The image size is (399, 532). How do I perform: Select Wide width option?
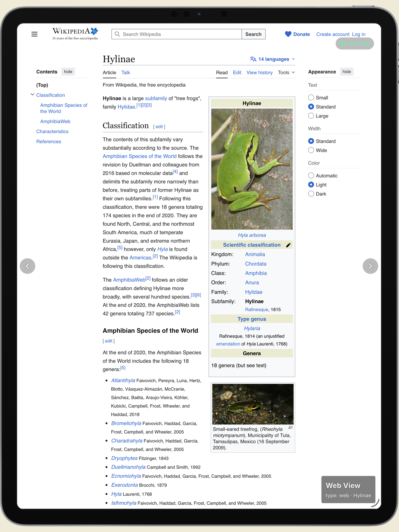coord(311,150)
